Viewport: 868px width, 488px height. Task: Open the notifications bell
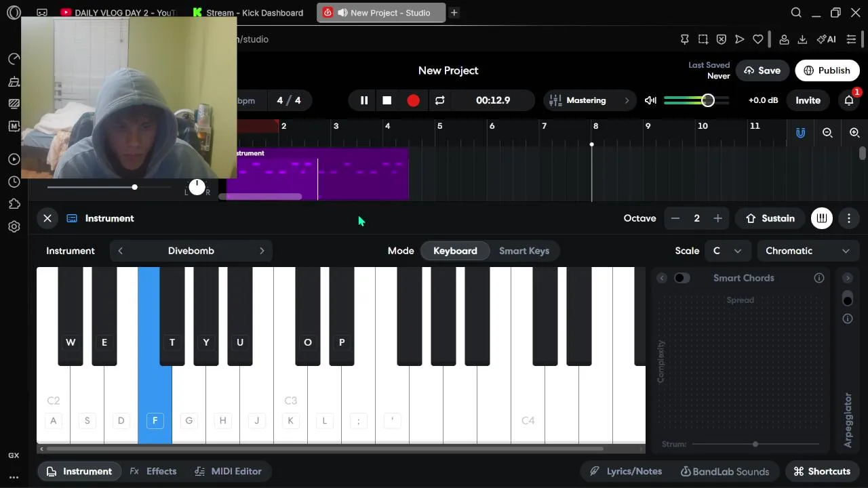[849, 100]
